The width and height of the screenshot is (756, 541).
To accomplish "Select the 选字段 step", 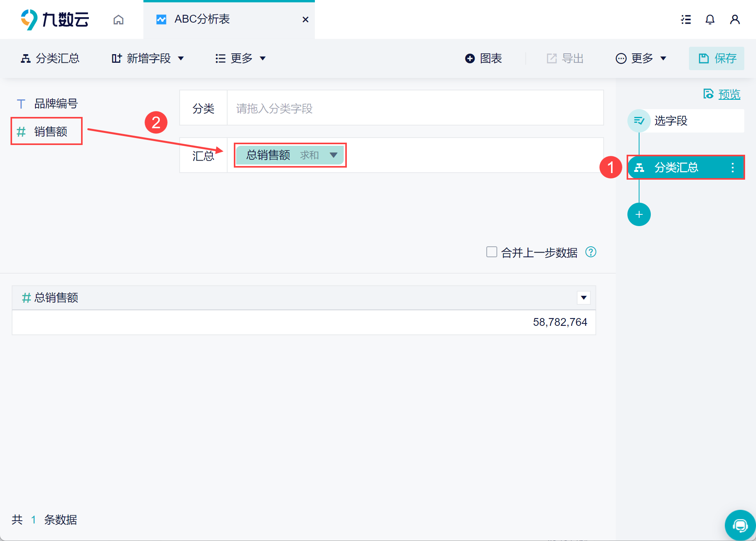I will click(670, 121).
